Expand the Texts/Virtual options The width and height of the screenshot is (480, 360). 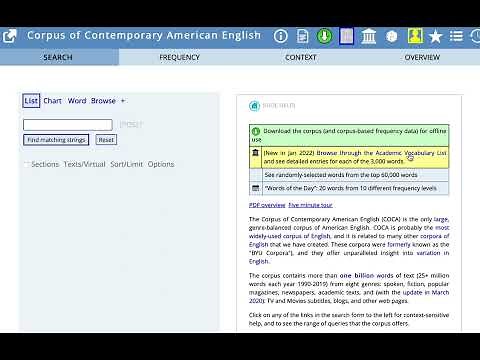point(84,164)
